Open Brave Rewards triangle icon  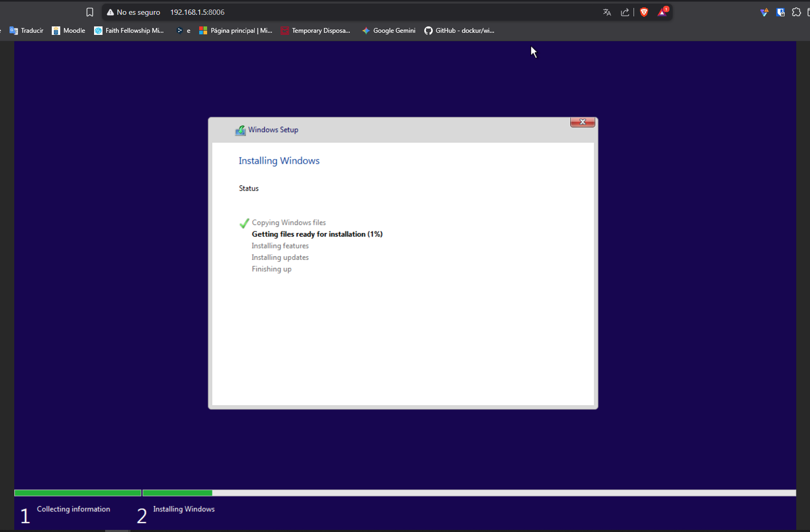(662, 12)
